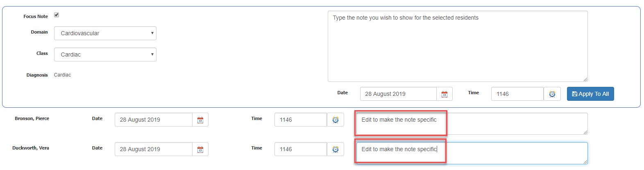
Task: Expand the Class dropdown showing Cardiac
Action: [105, 55]
